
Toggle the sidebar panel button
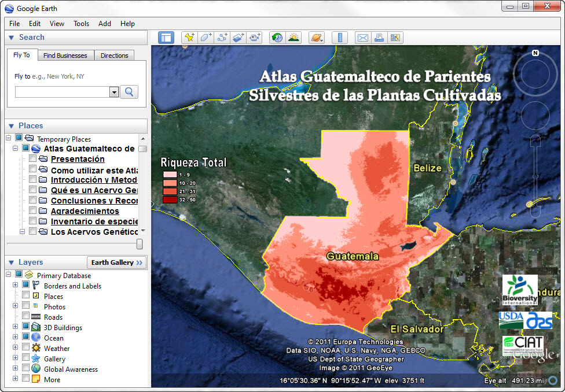click(x=166, y=38)
